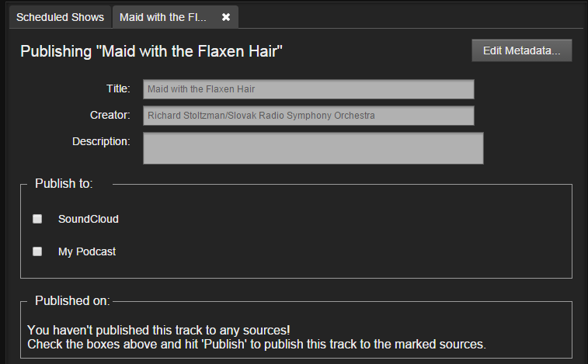Click the Creator: field label
Screen dimensions: 588x364
pos(110,115)
